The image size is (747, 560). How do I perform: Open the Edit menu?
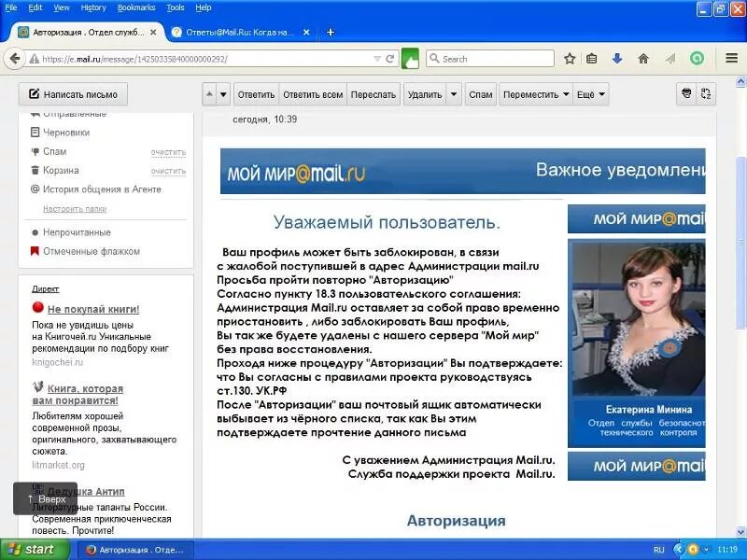(x=35, y=7)
